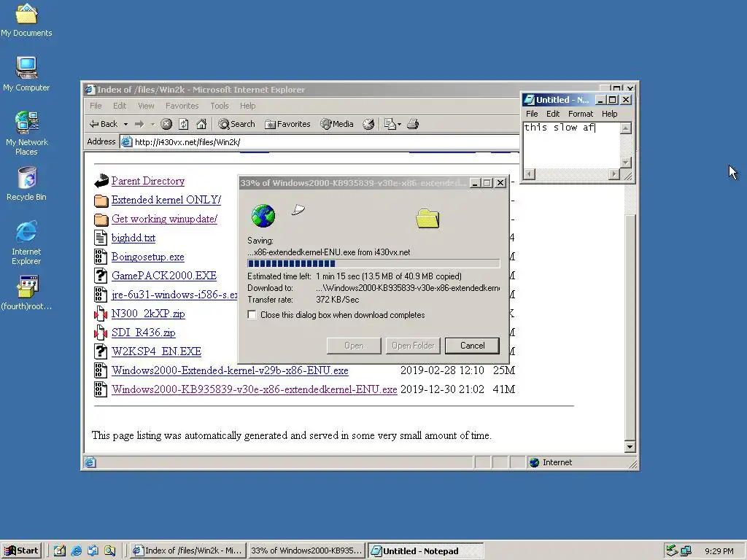Switch to 'Index of /files/Win2k' taskbar button
Viewport: 747px width, 560px height.
[189, 551]
